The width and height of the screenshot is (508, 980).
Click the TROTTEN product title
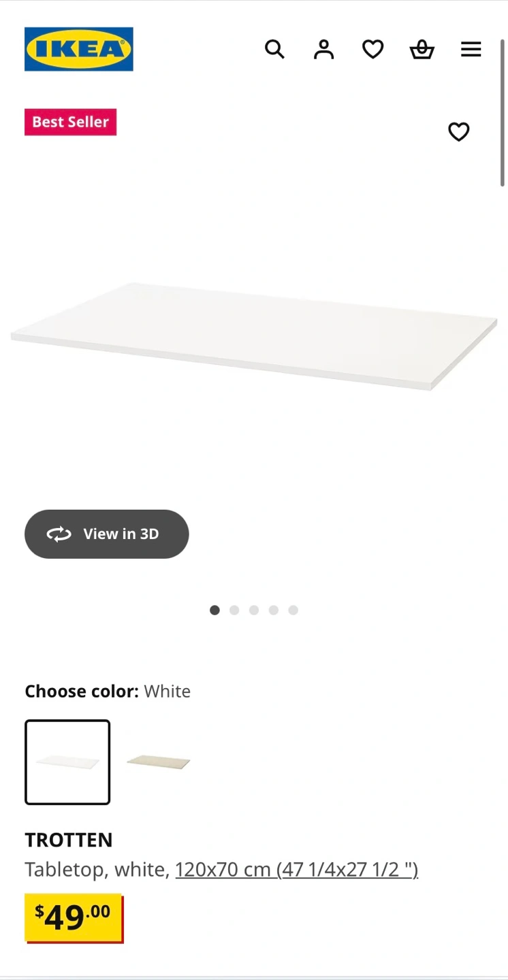[69, 840]
